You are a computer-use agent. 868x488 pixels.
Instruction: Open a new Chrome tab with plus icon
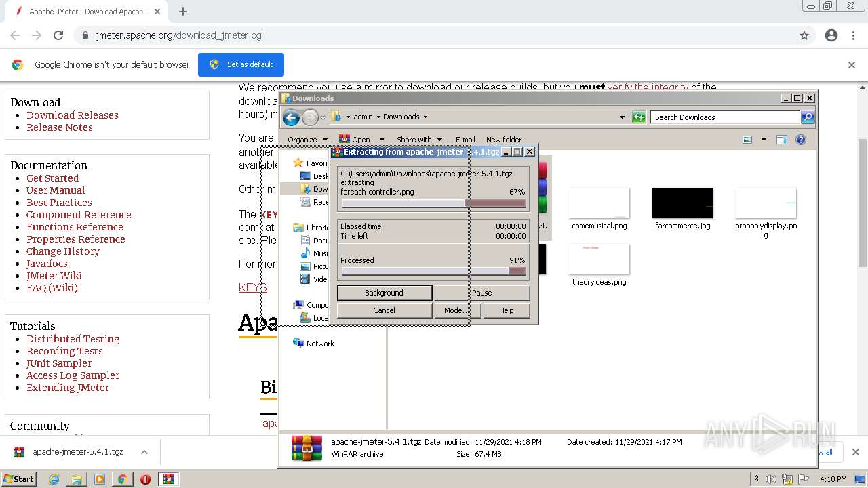pyautogui.click(x=183, y=12)
